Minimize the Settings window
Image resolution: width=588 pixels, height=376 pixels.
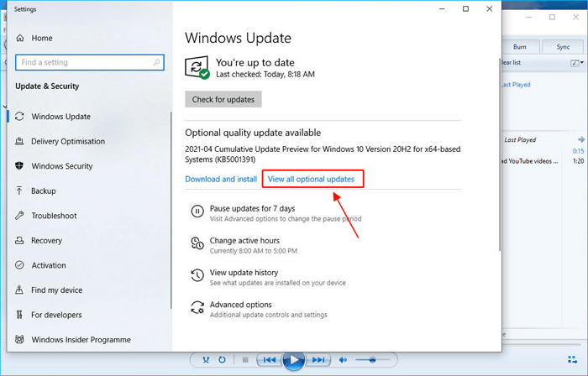pyautogui.click(x=442, y=8)
